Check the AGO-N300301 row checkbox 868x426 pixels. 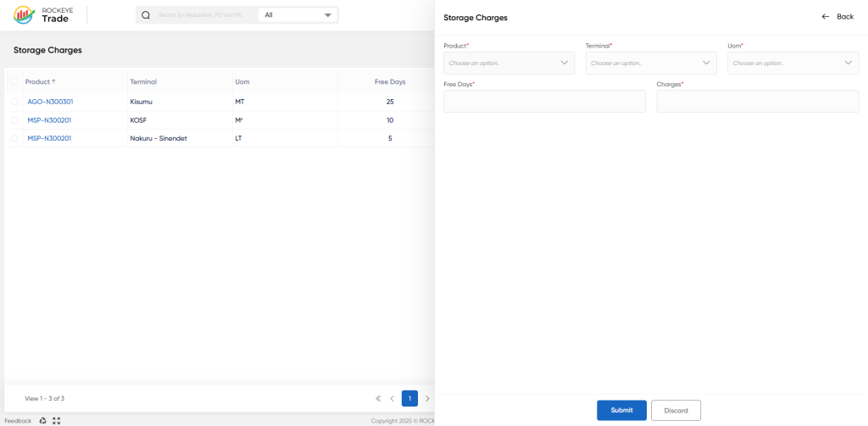(14, 102)
